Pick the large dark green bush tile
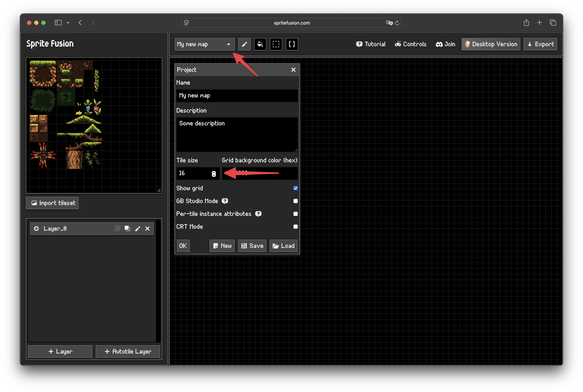This screenshot has height=392, width=583. pos(43,100)
